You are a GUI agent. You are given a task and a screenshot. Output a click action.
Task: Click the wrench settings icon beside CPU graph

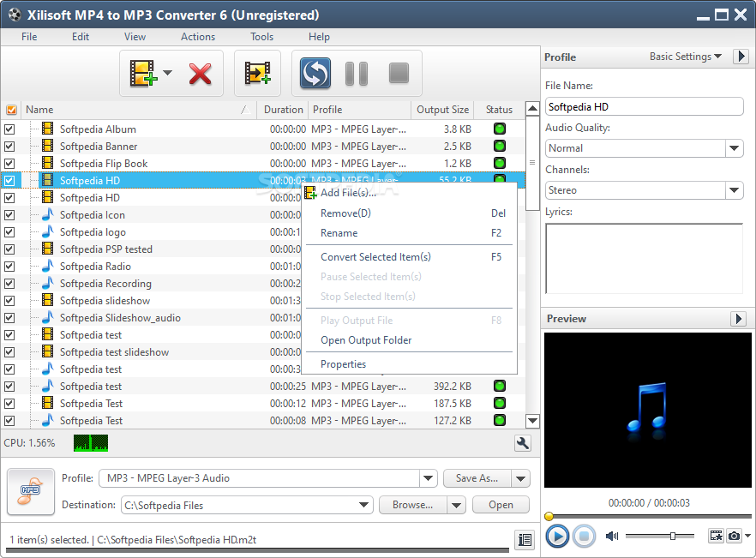click(523, 443)
